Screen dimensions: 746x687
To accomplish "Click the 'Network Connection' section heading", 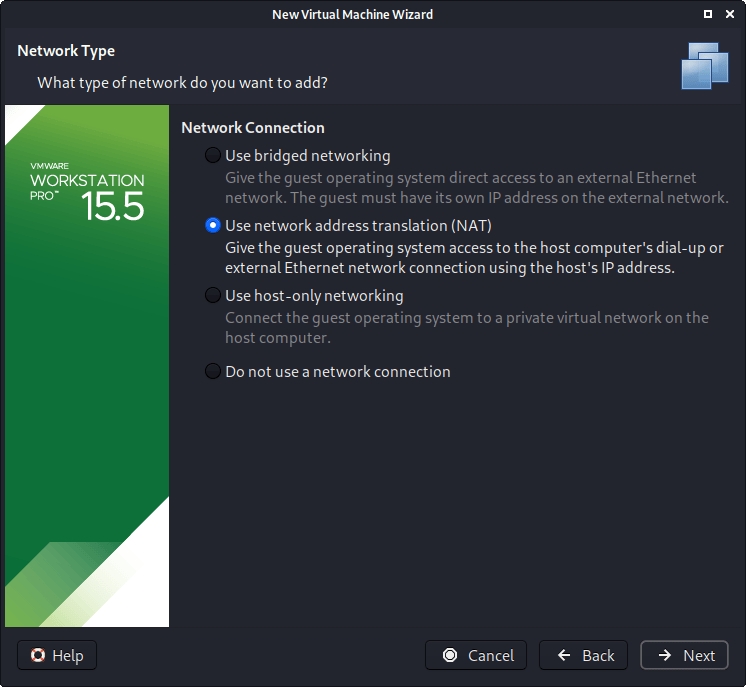I will click(x=252, y=128).
